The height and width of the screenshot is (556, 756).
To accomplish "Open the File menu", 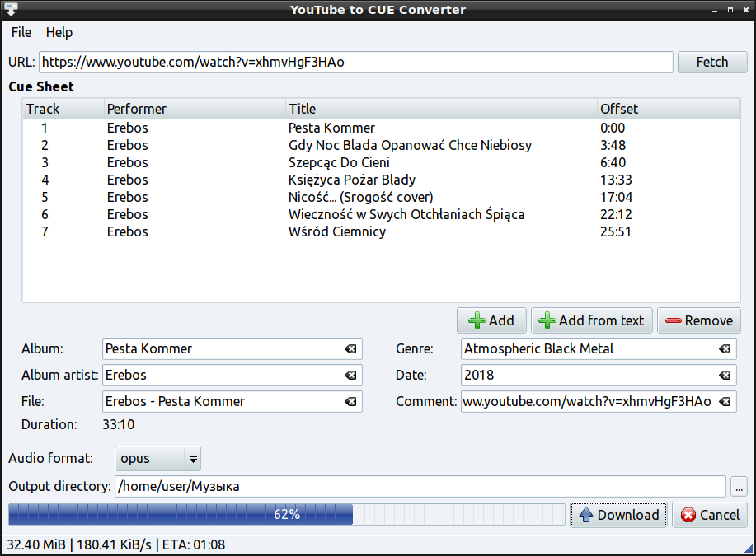I will click(21, 32).
